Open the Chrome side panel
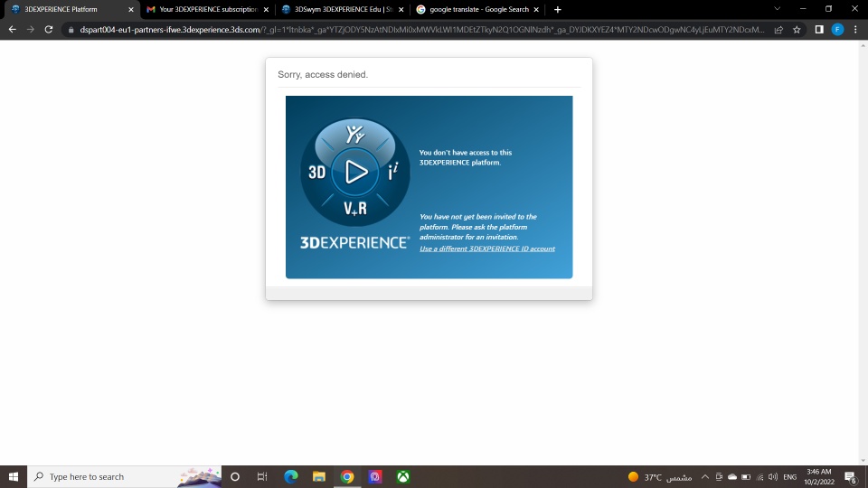This screenshot has width=868, height=488. click(819, 30)
